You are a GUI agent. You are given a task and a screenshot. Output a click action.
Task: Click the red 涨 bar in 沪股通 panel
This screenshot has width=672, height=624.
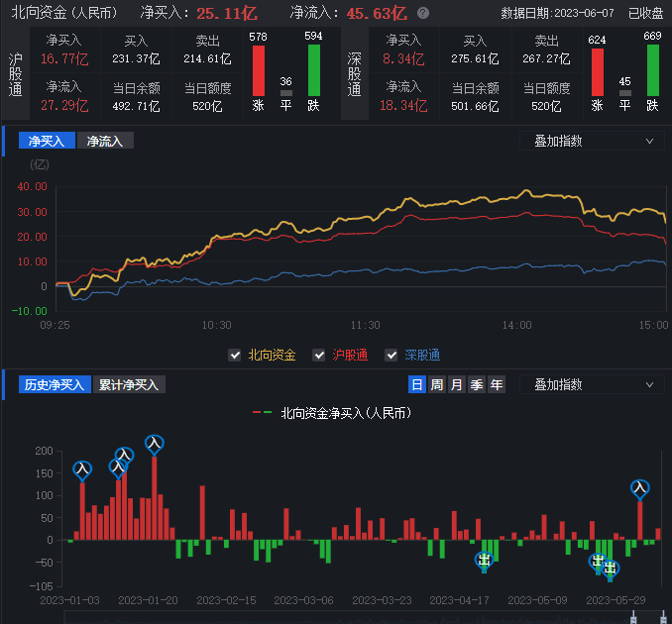point(258,70)
